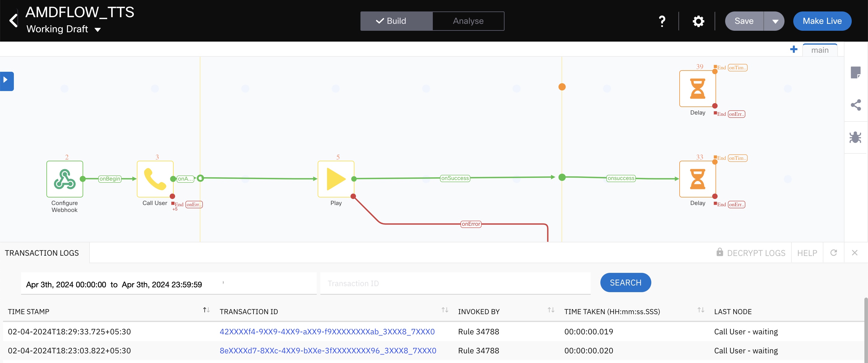Click the onsuccess label before Delay 33

621,178
